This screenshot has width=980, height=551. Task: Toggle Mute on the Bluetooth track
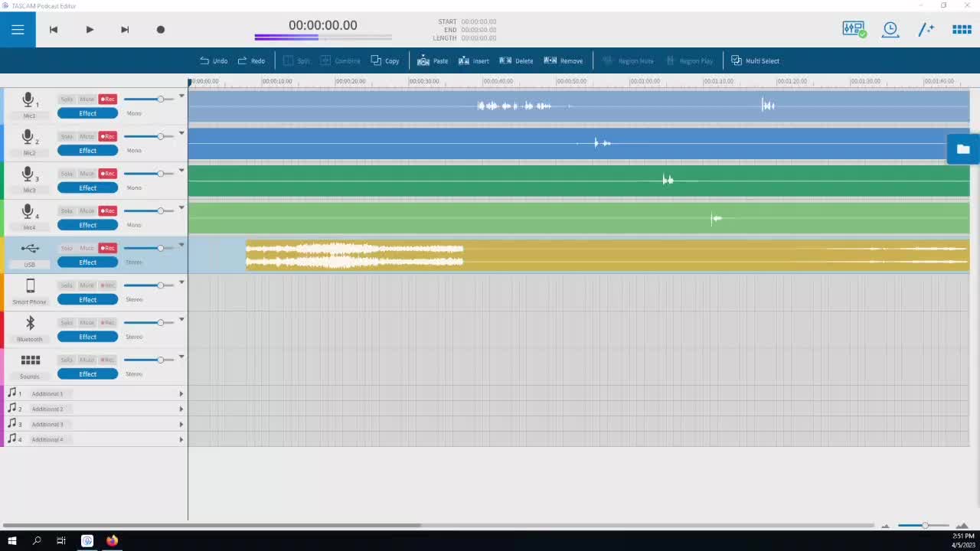(87, 322)
